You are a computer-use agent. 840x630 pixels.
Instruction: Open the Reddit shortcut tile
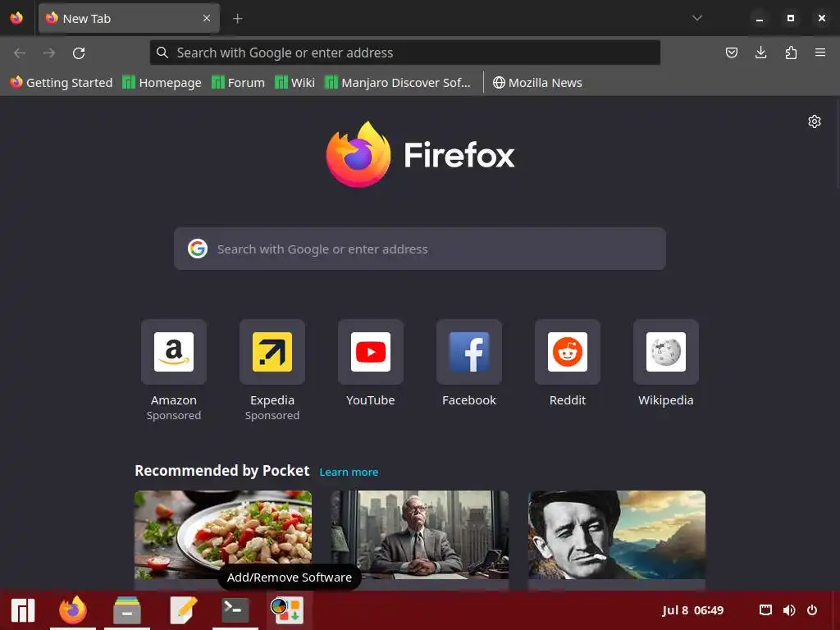pos(568,352)
